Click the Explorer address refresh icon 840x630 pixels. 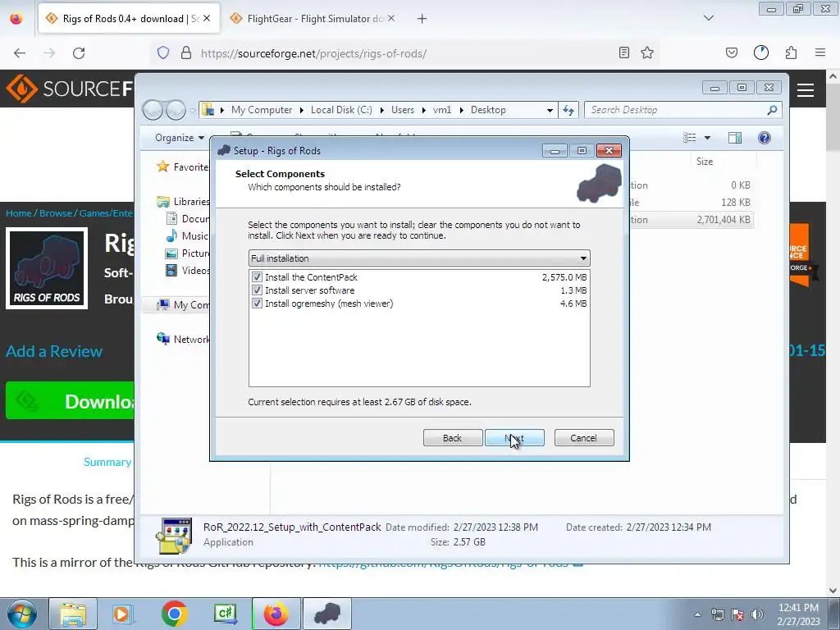(x=568, y=110)
